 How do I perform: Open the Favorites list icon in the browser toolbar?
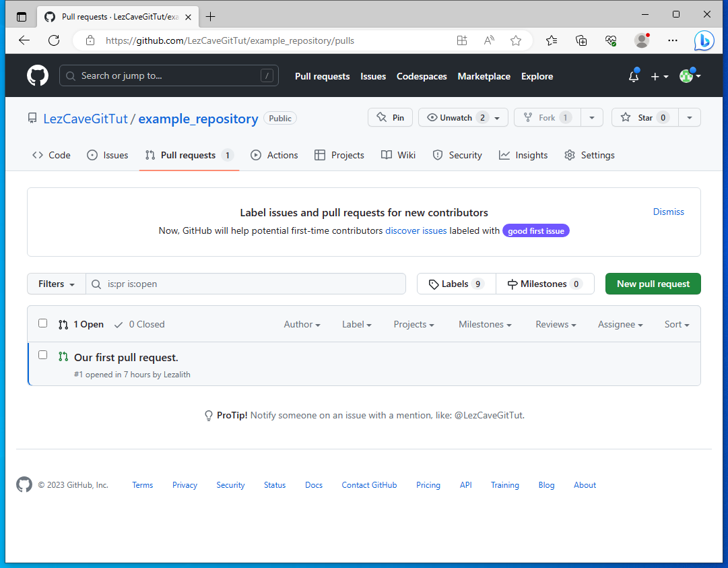click(551, 40)
